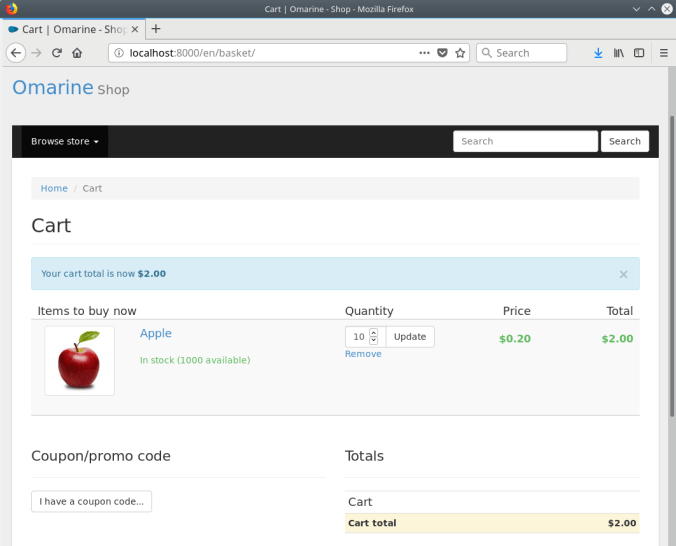The width and height of the screenshot is (676, 546).
Task: Open the Downloads arrow icon
Action: coord(598,53)
